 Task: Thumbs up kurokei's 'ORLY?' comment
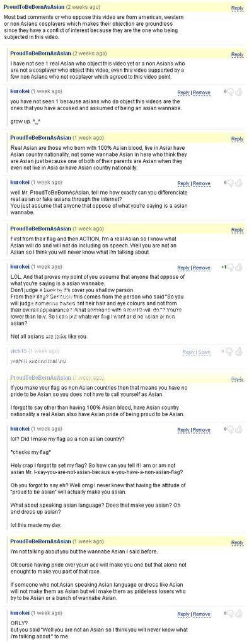point(239,614)
